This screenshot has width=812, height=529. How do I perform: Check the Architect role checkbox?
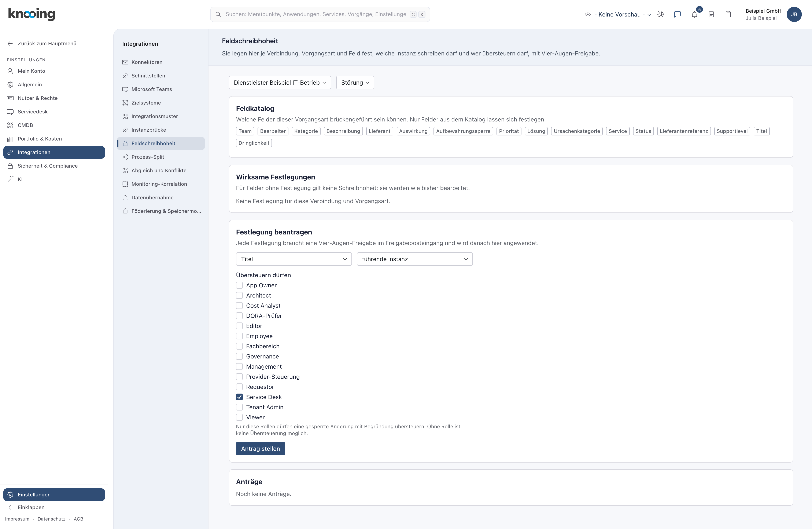coord(240,295)
